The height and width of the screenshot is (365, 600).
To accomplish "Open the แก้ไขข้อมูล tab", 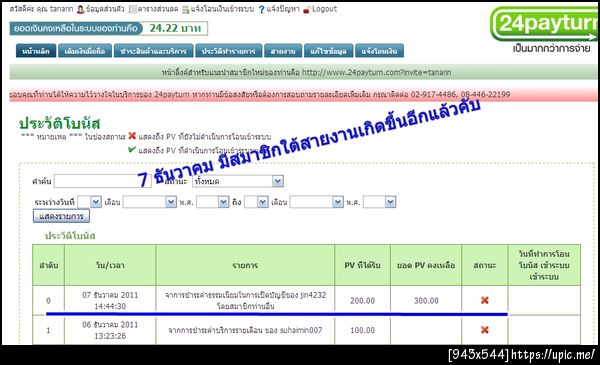I will click(x=328, y=51).
